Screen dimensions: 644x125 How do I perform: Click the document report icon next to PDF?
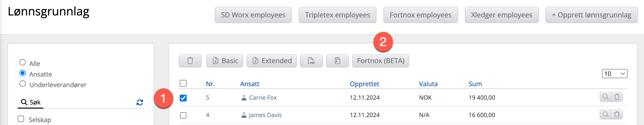(337, 61)
